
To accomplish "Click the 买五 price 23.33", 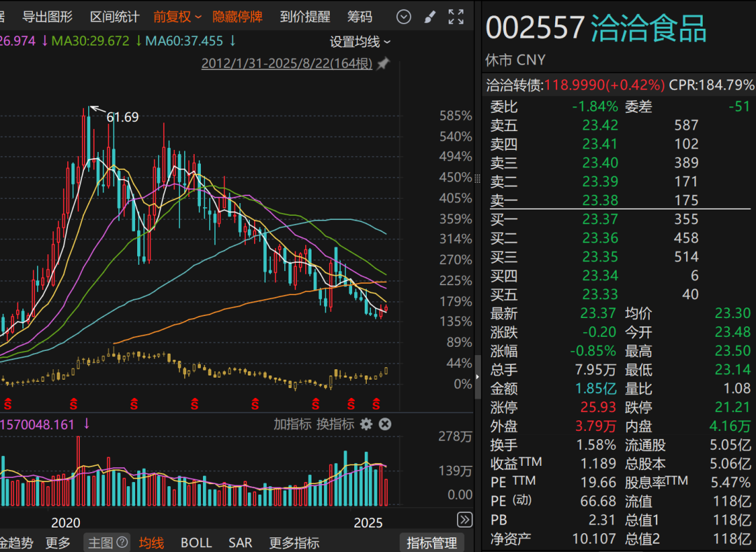I will [600, 294].
